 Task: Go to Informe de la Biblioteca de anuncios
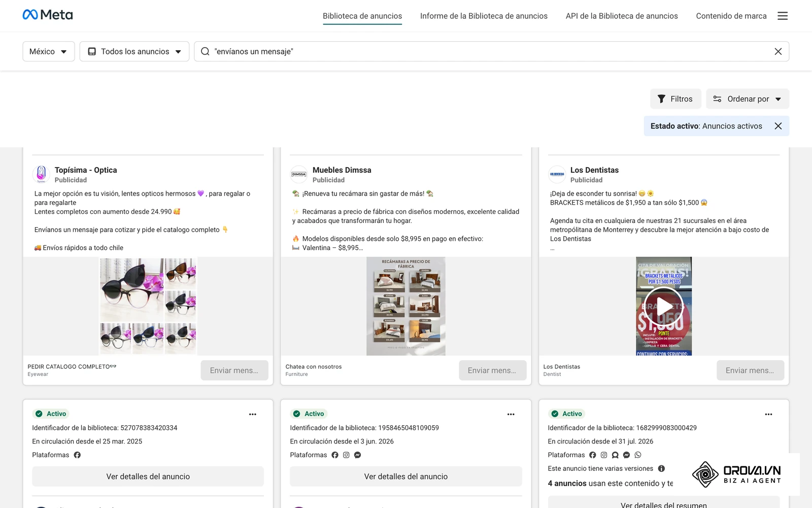484,16
